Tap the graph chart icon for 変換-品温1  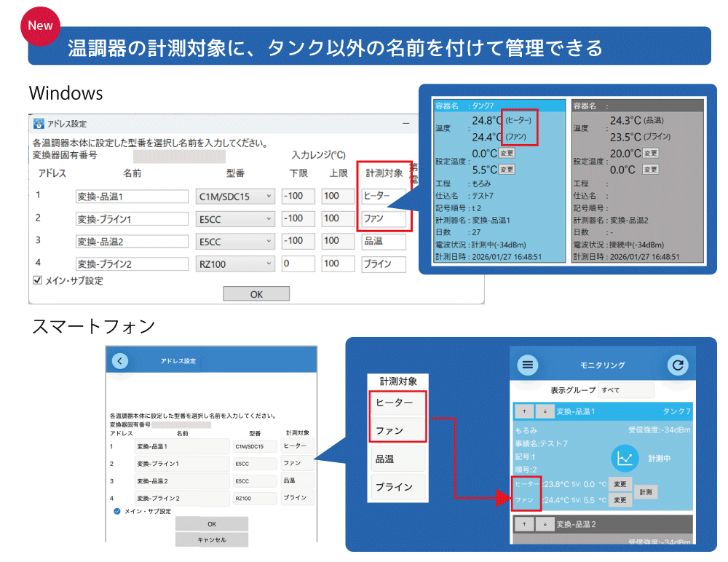tap(624, 459)
